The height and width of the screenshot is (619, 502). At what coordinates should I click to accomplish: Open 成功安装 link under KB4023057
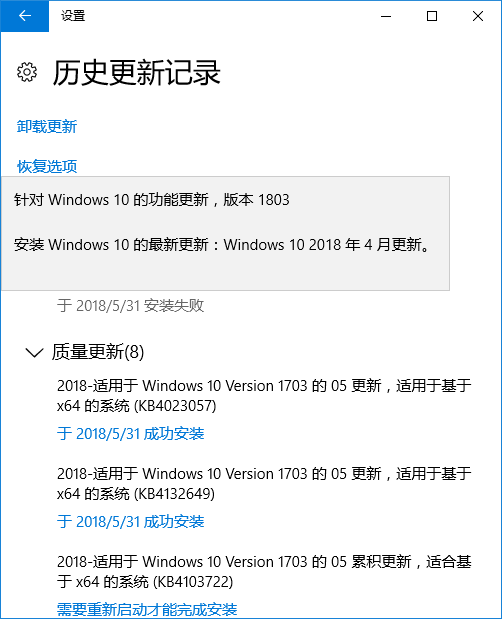click(130, 433)
